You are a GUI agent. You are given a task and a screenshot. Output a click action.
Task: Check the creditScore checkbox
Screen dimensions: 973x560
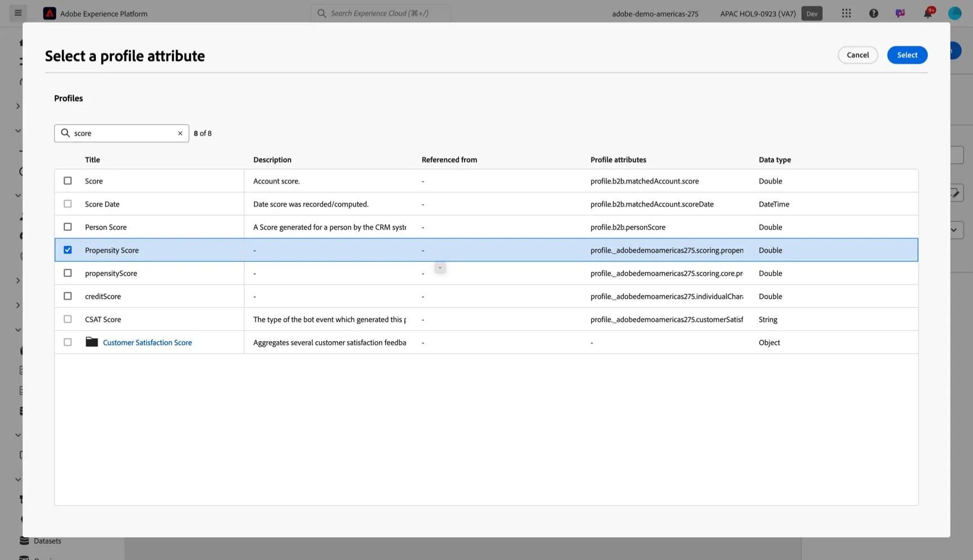tap(68, 296)
